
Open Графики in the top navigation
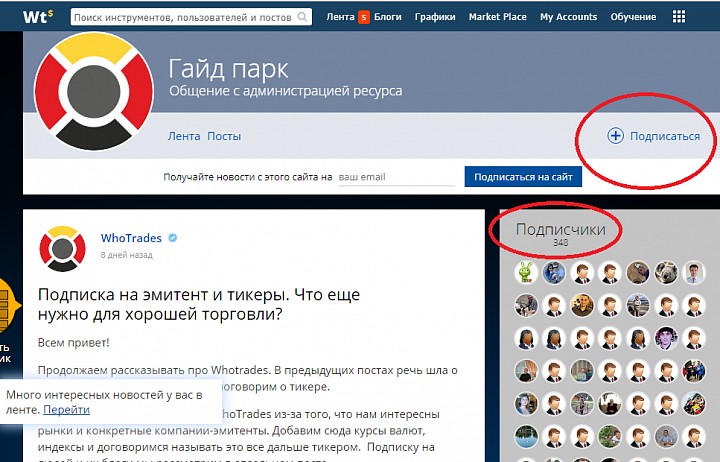(x=435, y=17)
